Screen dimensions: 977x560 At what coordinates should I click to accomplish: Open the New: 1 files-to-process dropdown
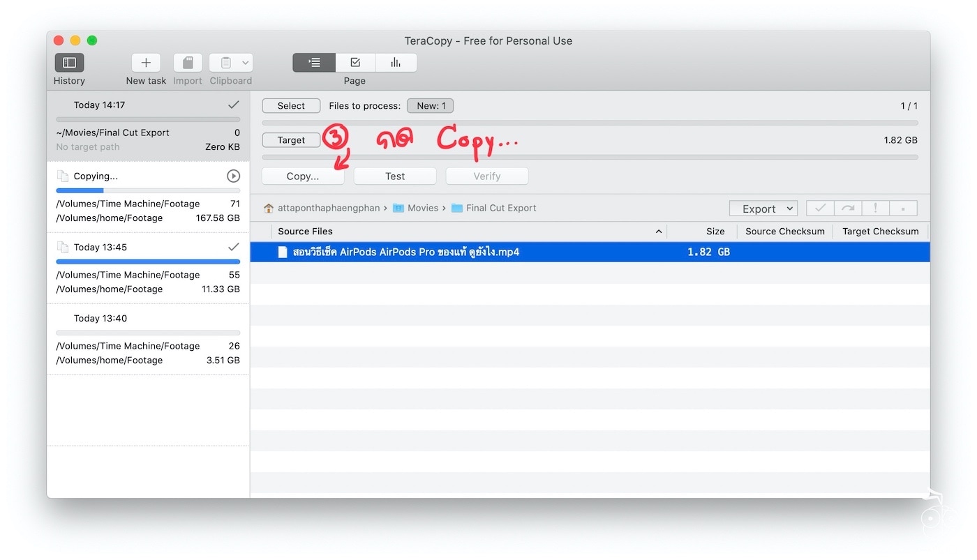pos(430,105)
